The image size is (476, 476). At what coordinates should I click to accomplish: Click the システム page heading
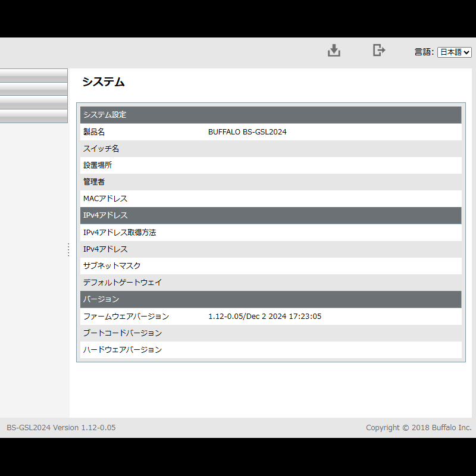(103, 83)
